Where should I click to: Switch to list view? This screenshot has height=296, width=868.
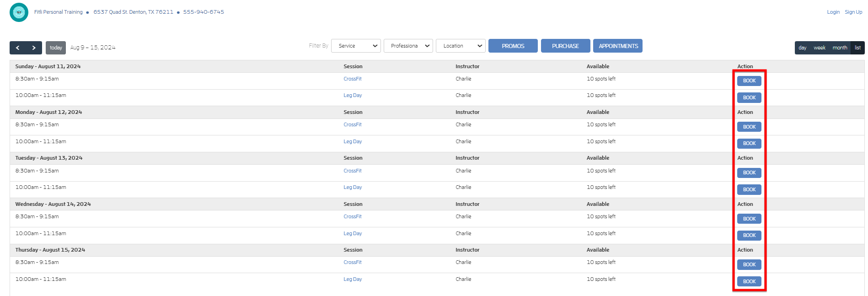[857, 48]
